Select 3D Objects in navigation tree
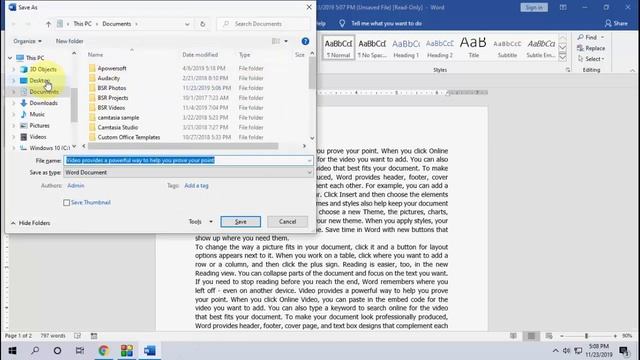 (43, 69)
